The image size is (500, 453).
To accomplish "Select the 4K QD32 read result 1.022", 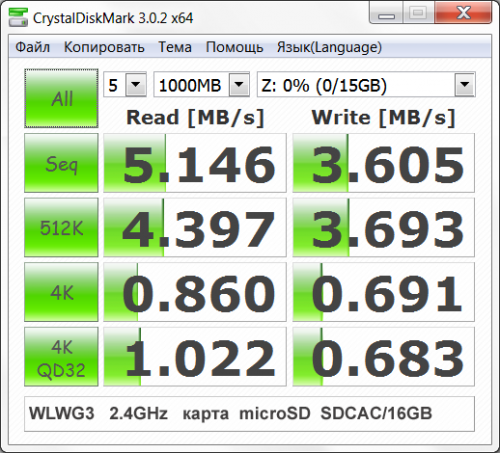I will click(x=195, y=357).
